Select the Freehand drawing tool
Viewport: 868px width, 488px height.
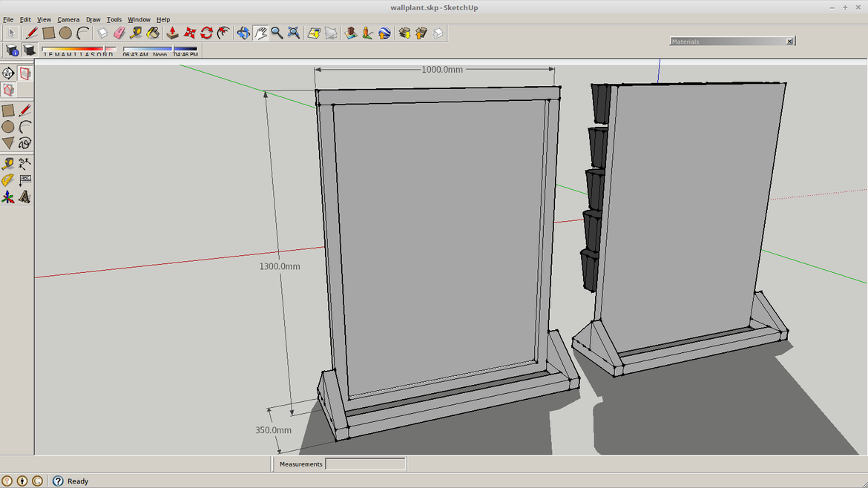[25, 143]
